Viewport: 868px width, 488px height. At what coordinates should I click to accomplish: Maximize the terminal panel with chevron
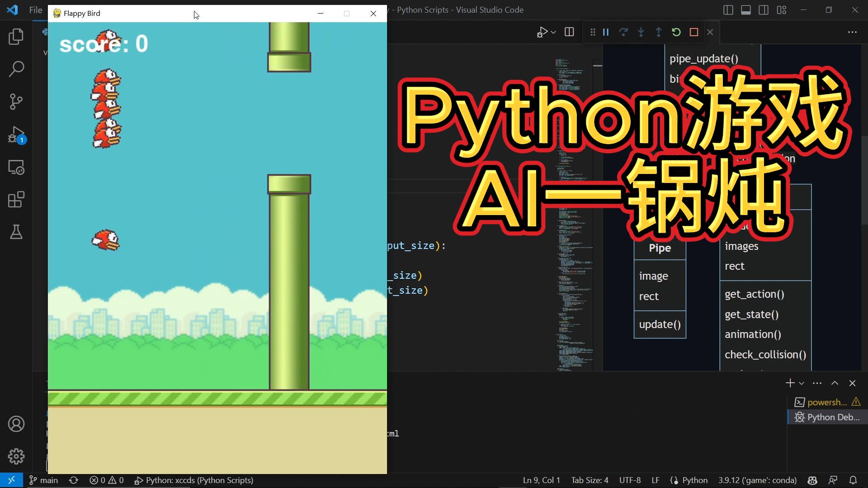(835, 383)
